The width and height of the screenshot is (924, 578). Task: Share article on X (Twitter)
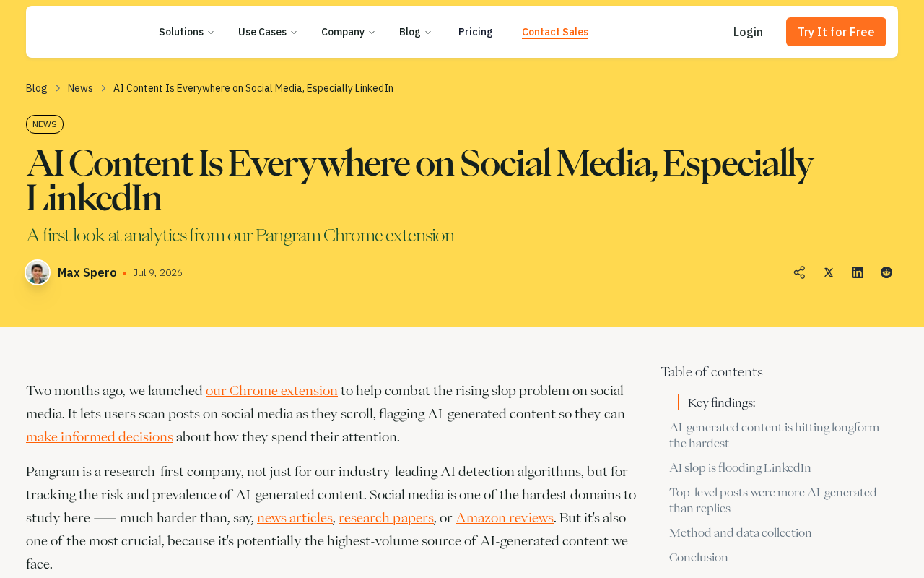click(829, 272)
